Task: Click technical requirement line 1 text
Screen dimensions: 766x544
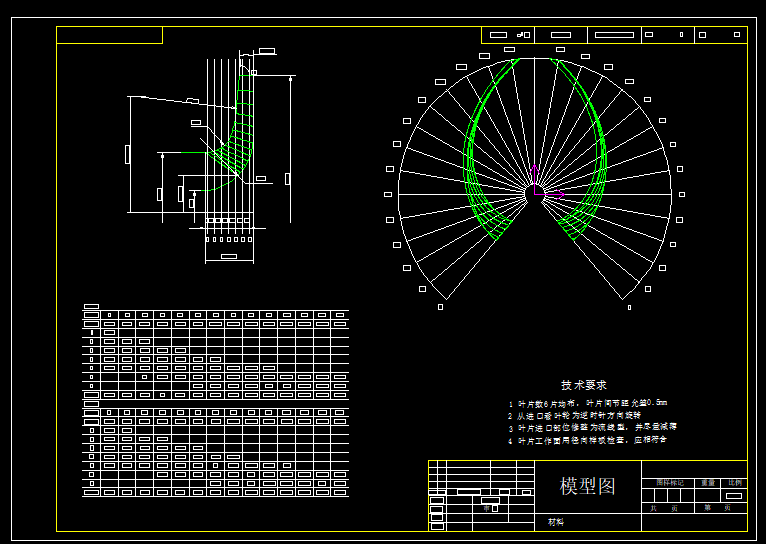Action: [x=592, y=402]
